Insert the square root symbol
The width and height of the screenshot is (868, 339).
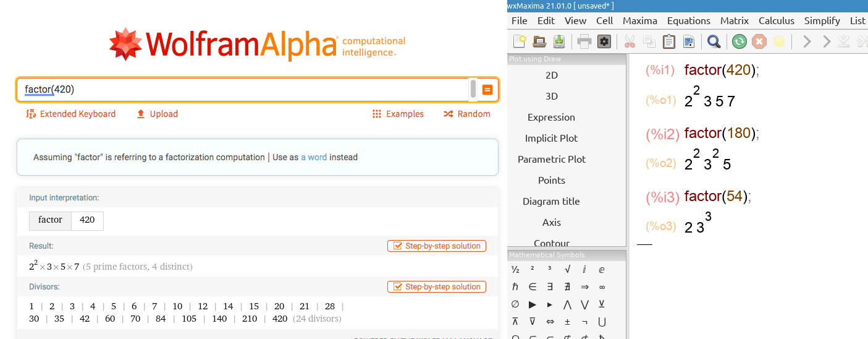(567, 269)
